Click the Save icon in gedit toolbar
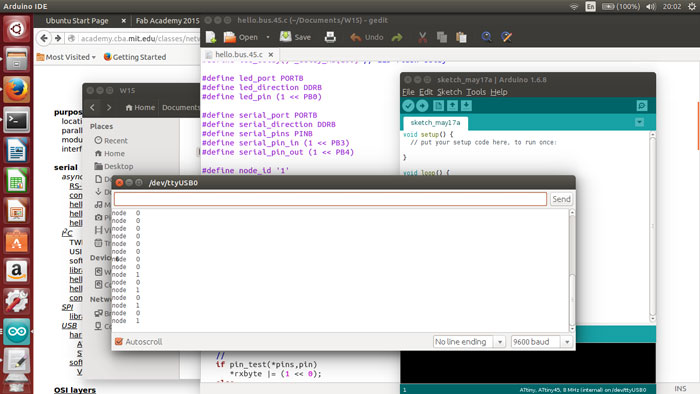 tap(295, 37)
